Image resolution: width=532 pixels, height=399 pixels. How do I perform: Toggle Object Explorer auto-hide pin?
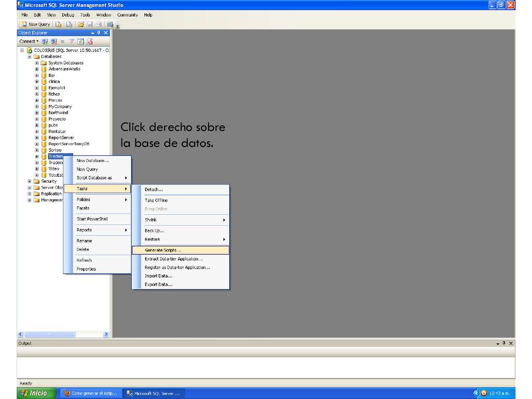[99, 33]
